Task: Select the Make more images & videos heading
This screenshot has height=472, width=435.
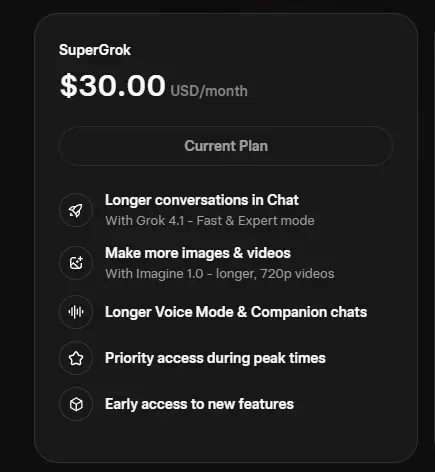Action: 198,253
